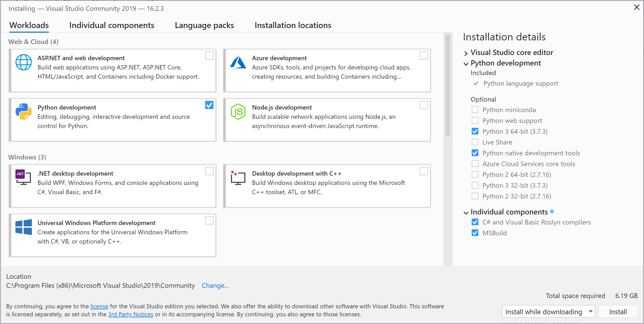644x324 pixels.
Task: Close the installer window
Action: point(637,7)
